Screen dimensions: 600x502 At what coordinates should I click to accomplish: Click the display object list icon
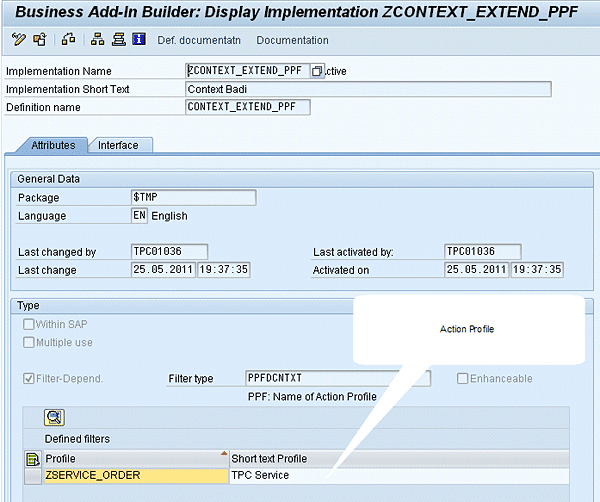coord(118,40)
